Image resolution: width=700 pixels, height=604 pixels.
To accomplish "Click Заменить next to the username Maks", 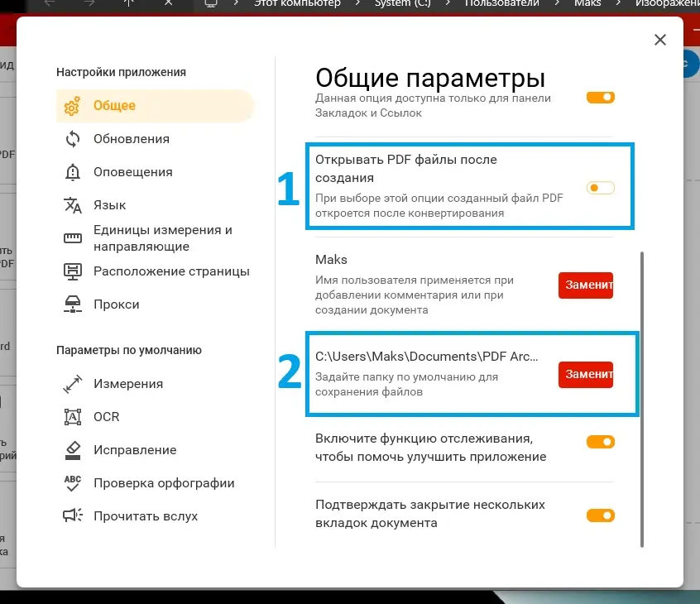I will coord(585,285).
